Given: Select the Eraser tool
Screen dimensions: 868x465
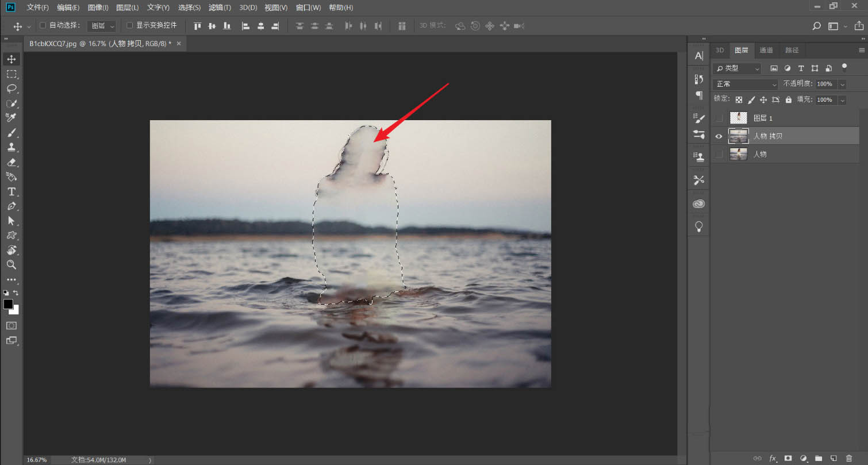Looking at the screenshot, I should 11,162.
